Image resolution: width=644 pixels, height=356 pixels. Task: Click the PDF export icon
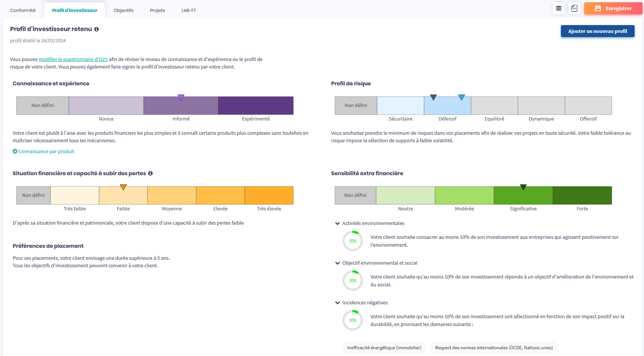click(574, 8)
